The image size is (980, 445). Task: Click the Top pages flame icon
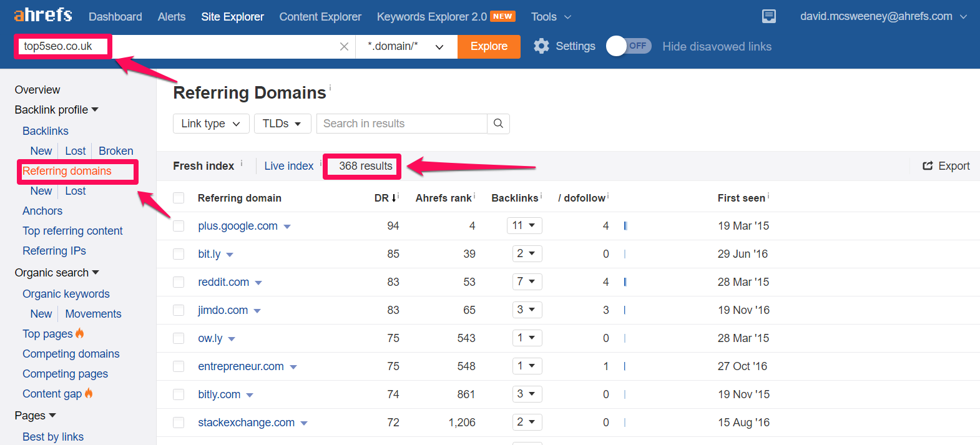[80, 333]
